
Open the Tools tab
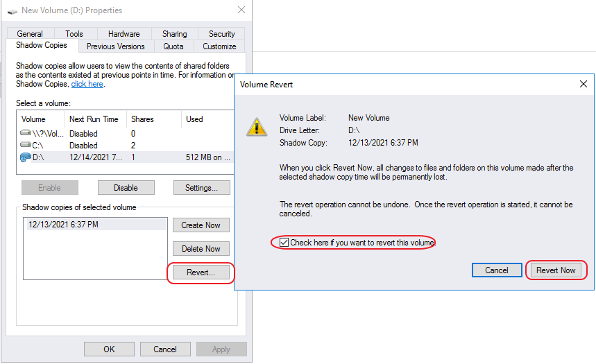74,34
